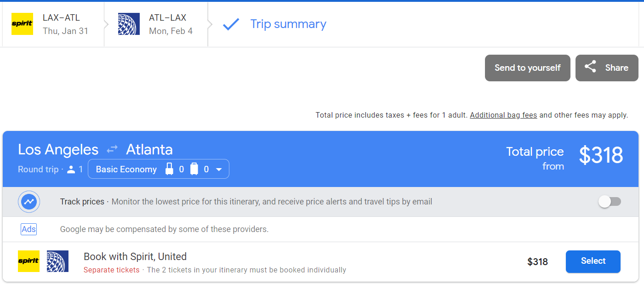644x289 pixels.
Task: Click the Ads label badge
Action: pyautogui.click(x=28, y=229)
